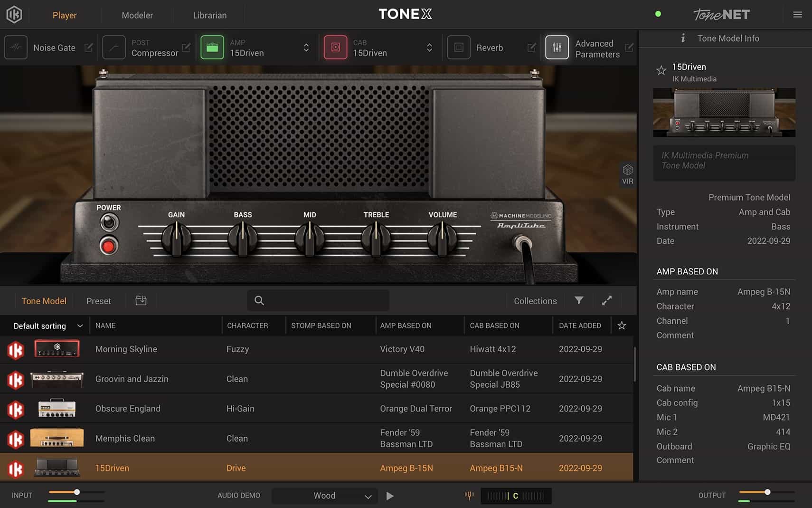Open the CAB 15Driven selector arrows
Image resolution: width=812 pixels, height=508 pixels.
pos(429,48)
